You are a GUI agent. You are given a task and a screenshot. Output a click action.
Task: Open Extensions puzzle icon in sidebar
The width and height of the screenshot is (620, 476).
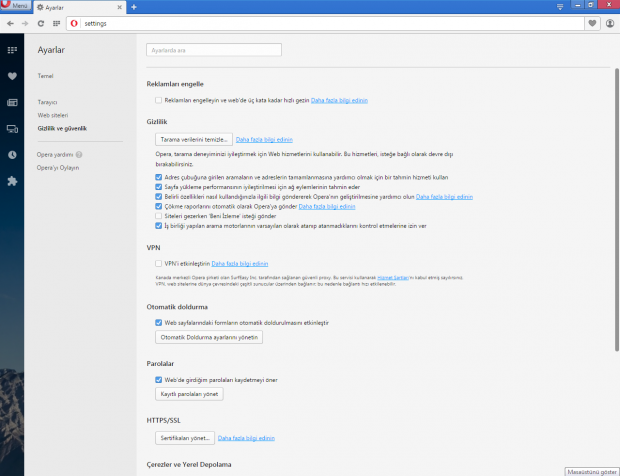click(x=12, y=181)
